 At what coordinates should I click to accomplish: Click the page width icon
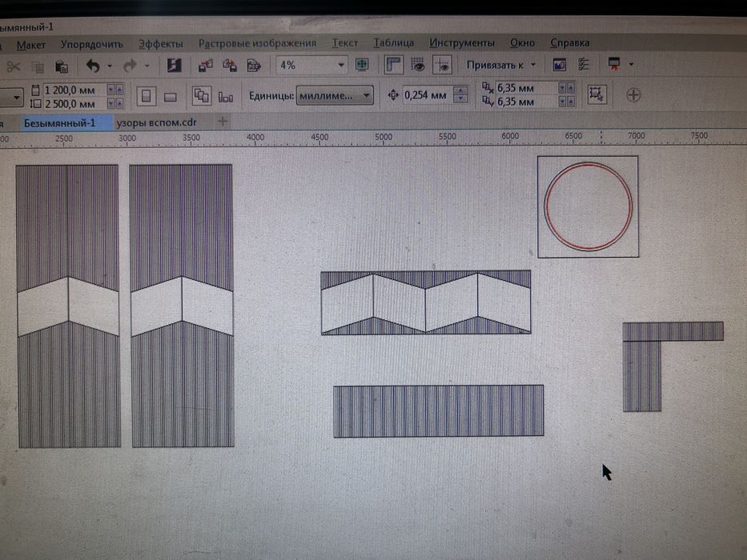pyautogui.click(x=36, y=90)
